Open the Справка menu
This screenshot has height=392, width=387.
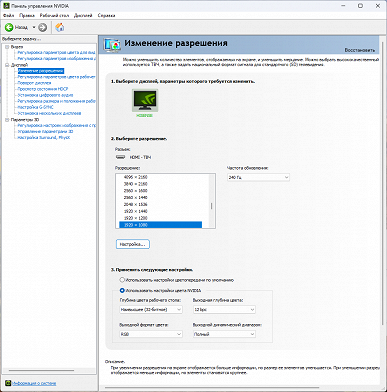tap(106, 15)
